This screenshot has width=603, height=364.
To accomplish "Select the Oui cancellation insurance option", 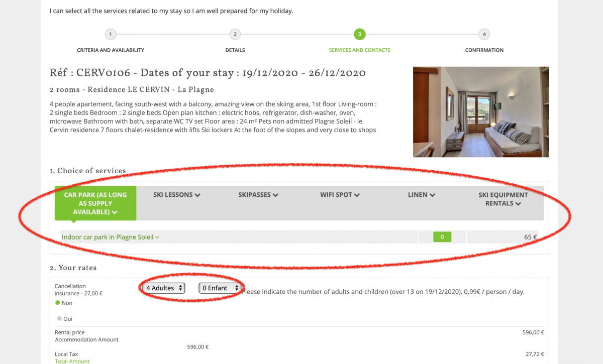I will point(60,318).
